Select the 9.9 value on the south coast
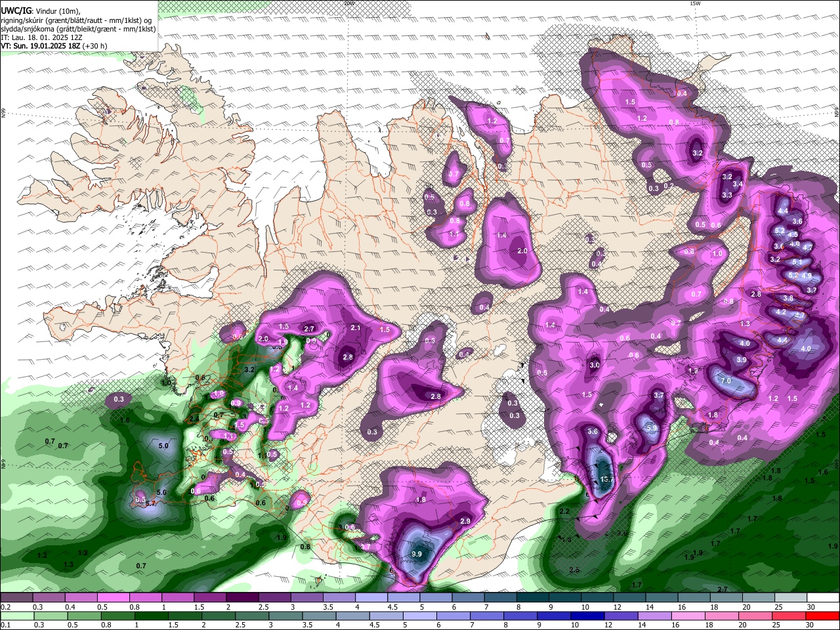The height and width of the screenshot is (630, 840). point(417,554)
